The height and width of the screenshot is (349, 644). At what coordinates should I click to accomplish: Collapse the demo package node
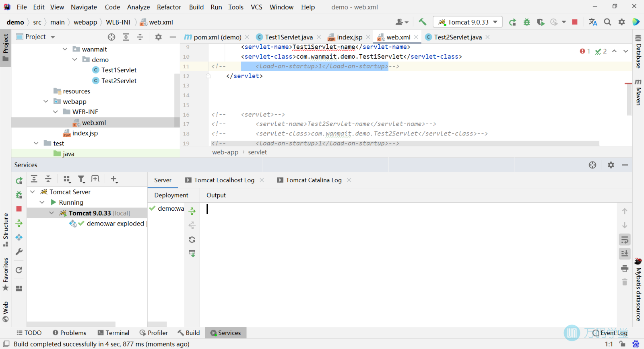click(x=74, y=60)
